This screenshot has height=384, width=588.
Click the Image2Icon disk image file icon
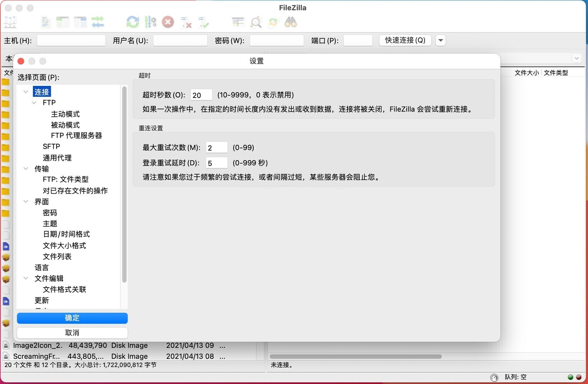(6, 345)
